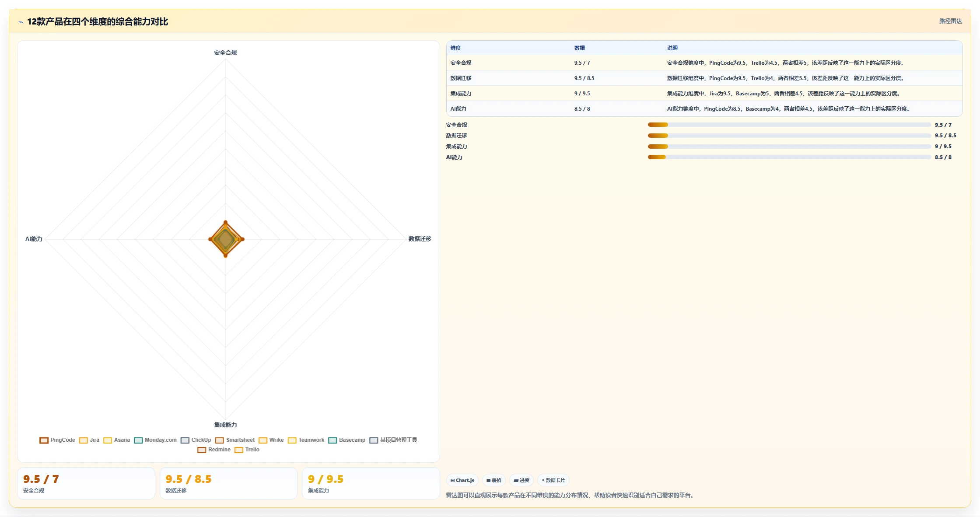This screenshot has height=517, width=980.
Task: Click the Chart.js tag
Action: (462, 480)
